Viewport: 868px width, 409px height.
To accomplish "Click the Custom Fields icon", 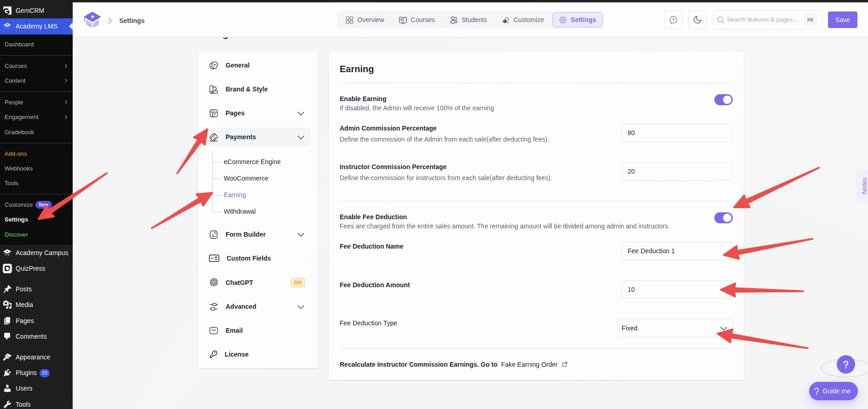I will pos(214,258).
